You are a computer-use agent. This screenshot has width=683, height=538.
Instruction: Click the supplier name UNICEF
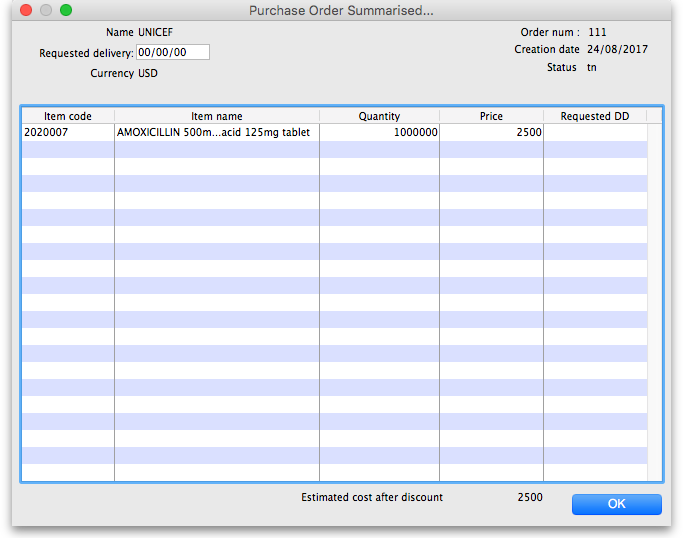(x=155, y=33)
